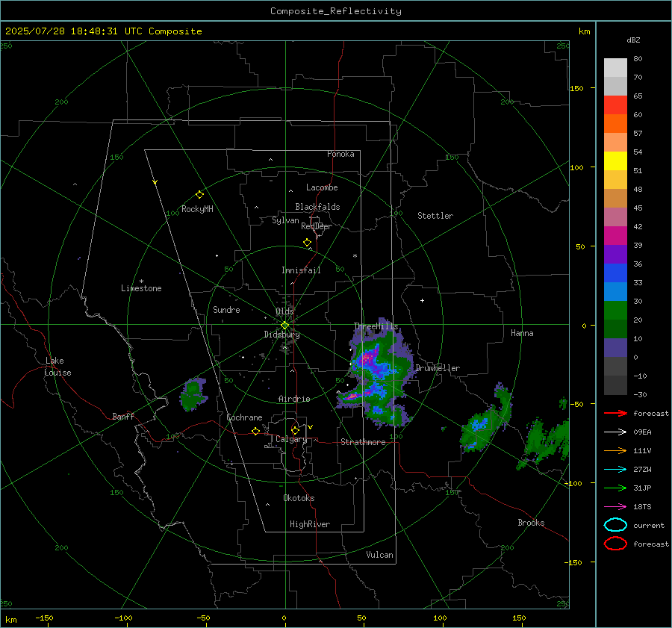Click the white plus marker west of Hanna

[422, 300]
